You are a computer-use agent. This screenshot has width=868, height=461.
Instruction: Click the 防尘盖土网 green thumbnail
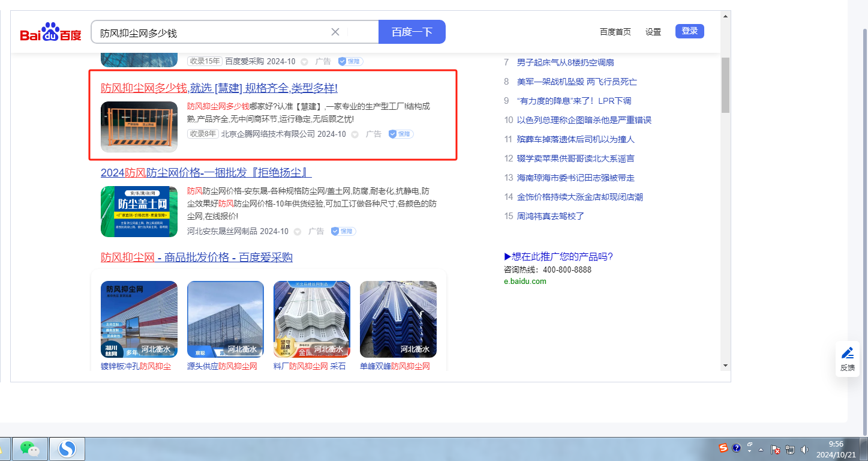pyautogui.click(x=139, y=212)
